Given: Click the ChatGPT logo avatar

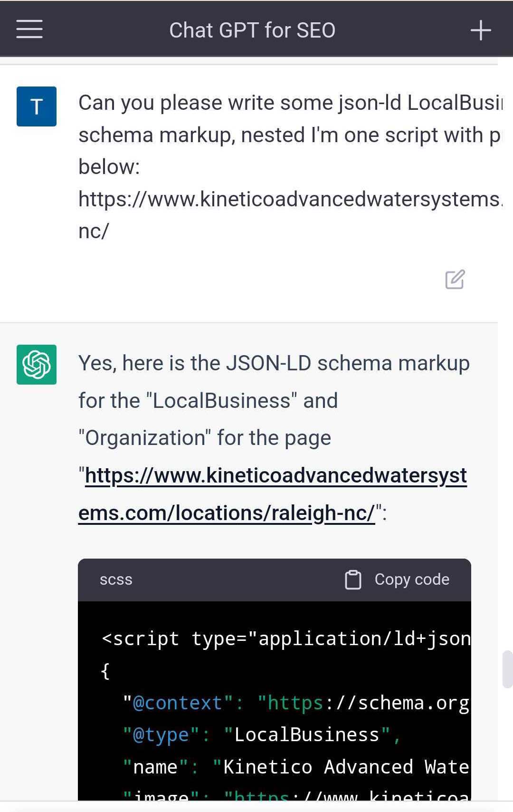Looking at the screenshot, I should pos(37,365).
